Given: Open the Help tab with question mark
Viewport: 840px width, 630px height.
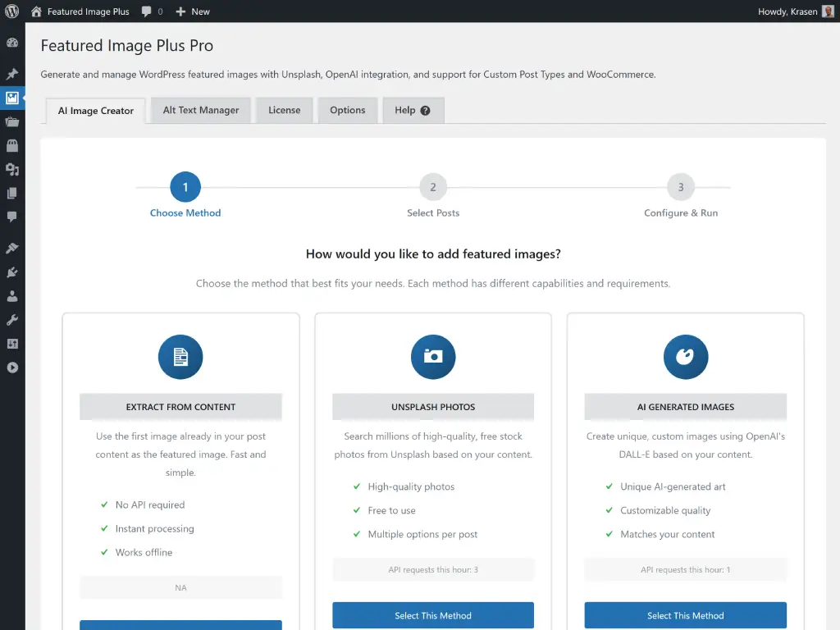Looking at the screenshot, I should pyautogui.click(x=413, y=109).
